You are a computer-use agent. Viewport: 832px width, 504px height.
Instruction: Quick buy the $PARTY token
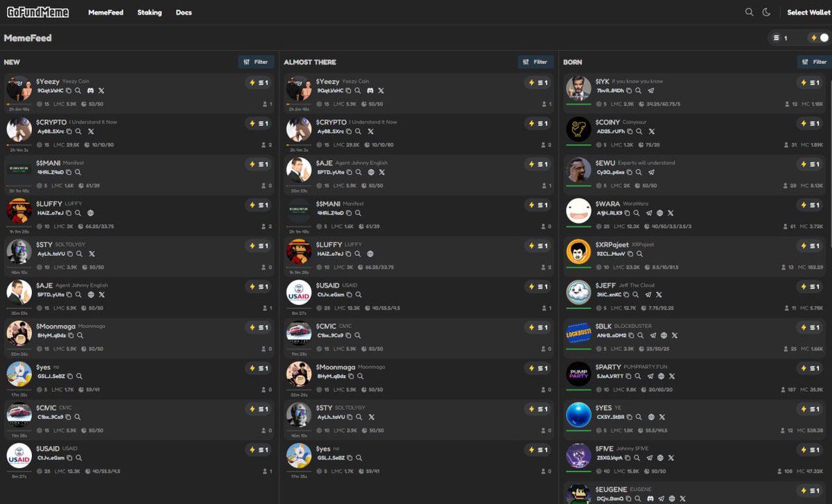(810, 368)
